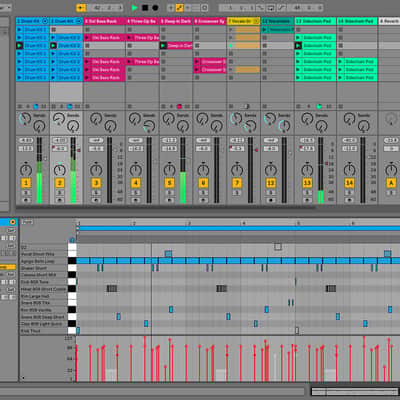Launch the Deep in Dark clip
Image resolution: width=400 pixels, height=400 pixels.
click(x=163, y=46)
